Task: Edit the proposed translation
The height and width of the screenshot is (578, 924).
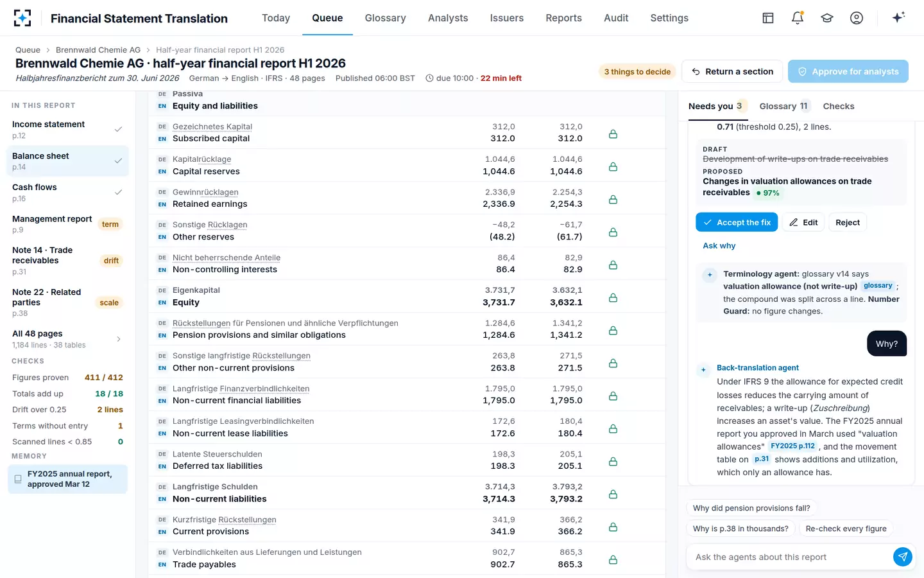Action: tap(803, 222)
